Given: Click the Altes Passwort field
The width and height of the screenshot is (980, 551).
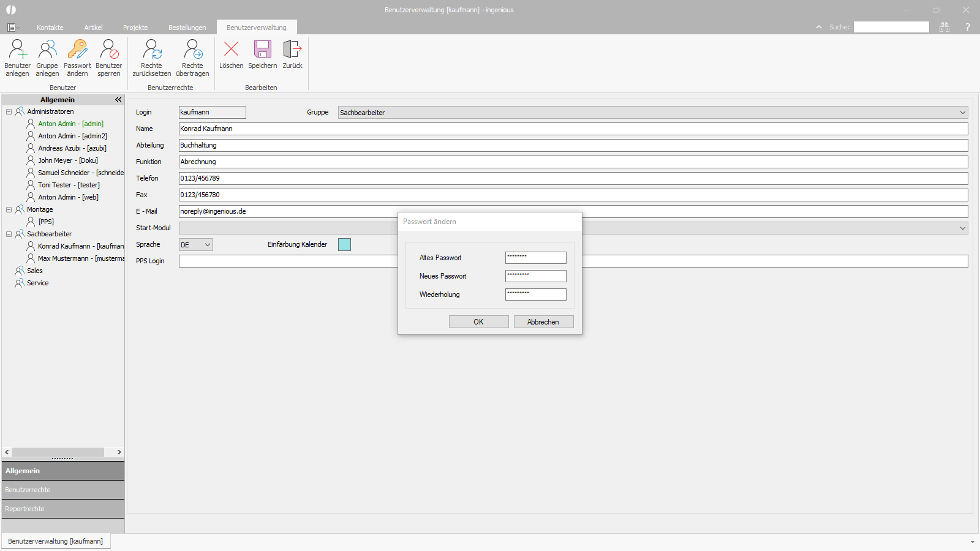Looking at the screenshot, I should pos(536,258).
